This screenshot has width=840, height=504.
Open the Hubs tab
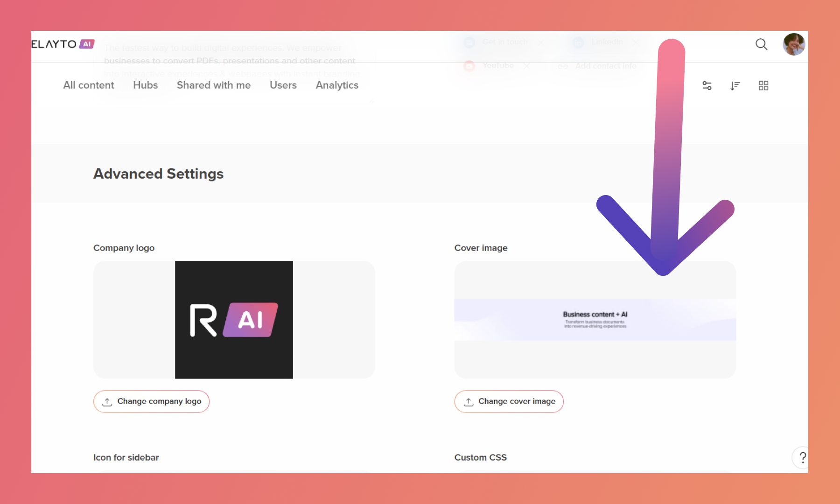[145, 85]
